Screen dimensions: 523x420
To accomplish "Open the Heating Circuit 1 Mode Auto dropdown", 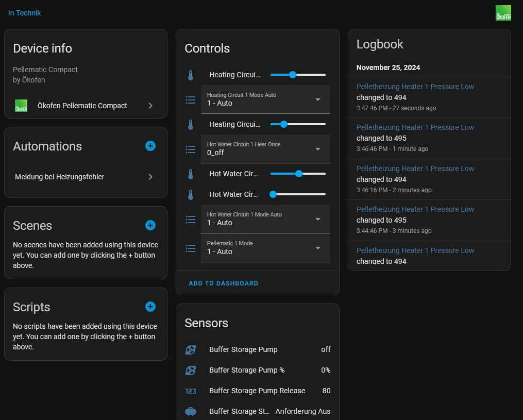I will [265, 99].
